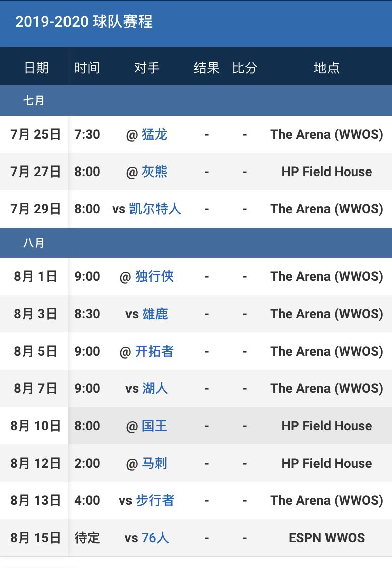
Task: Click the 地点 column header
Action: 326,68
